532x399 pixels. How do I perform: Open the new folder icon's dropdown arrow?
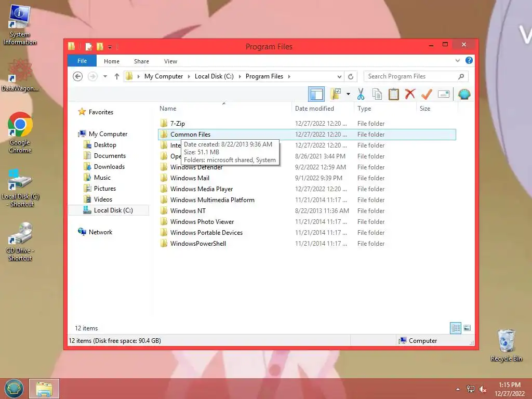[348, 94]
